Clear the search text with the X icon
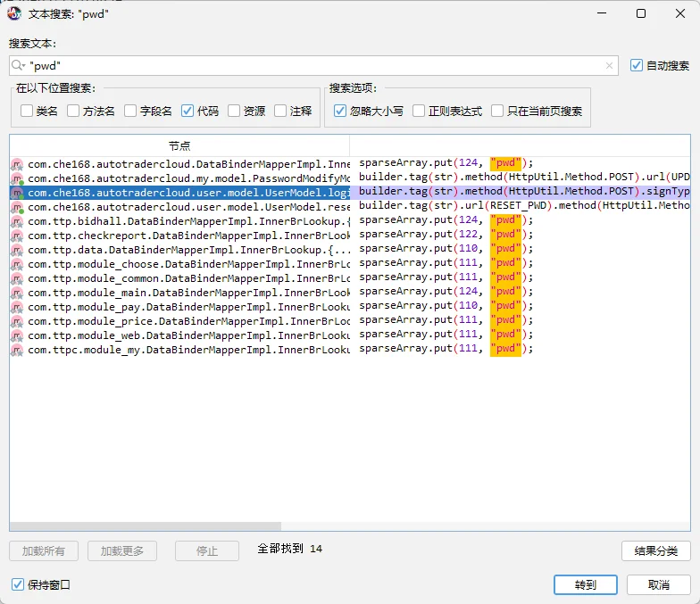This screenshot has width=700, height=604. [609, 66]
